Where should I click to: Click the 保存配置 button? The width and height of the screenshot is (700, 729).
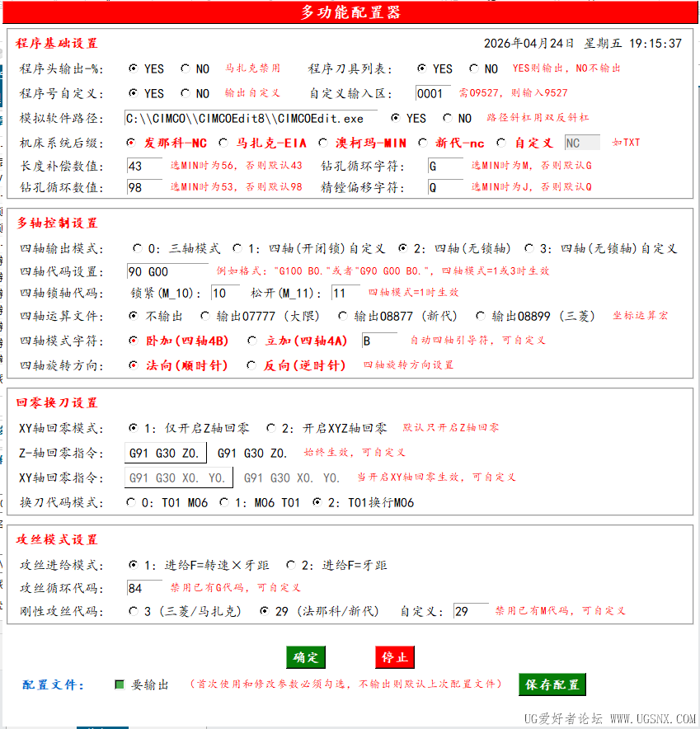[552, 684]
